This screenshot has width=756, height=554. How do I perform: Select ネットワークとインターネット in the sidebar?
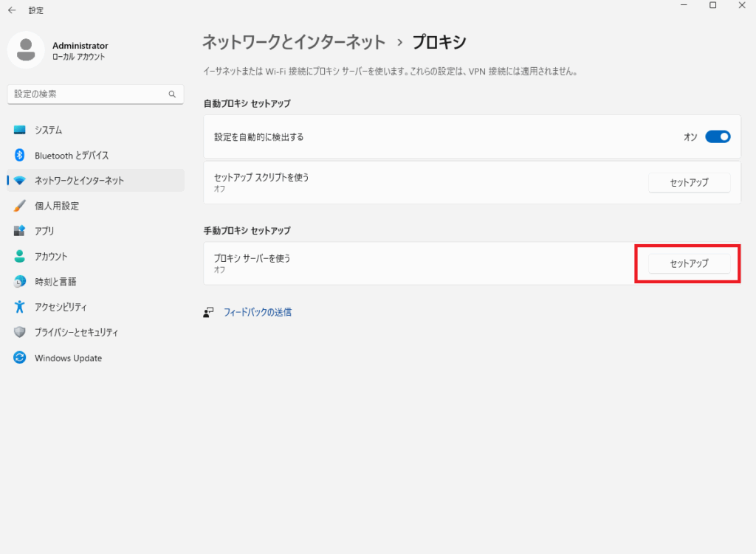point(79,181)
